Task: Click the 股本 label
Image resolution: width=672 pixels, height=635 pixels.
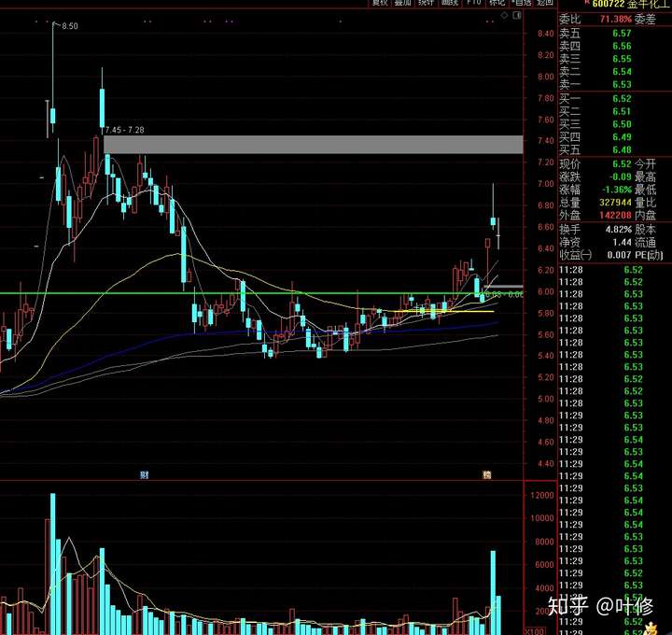Action: (645, 230)
